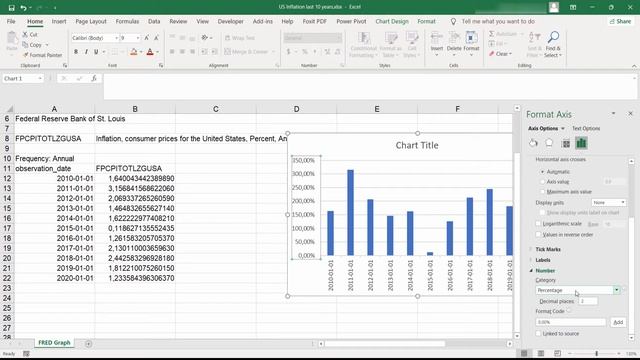Click the Chart Title text
Viewport: 640px width, 360px height.
coord(417,145)
